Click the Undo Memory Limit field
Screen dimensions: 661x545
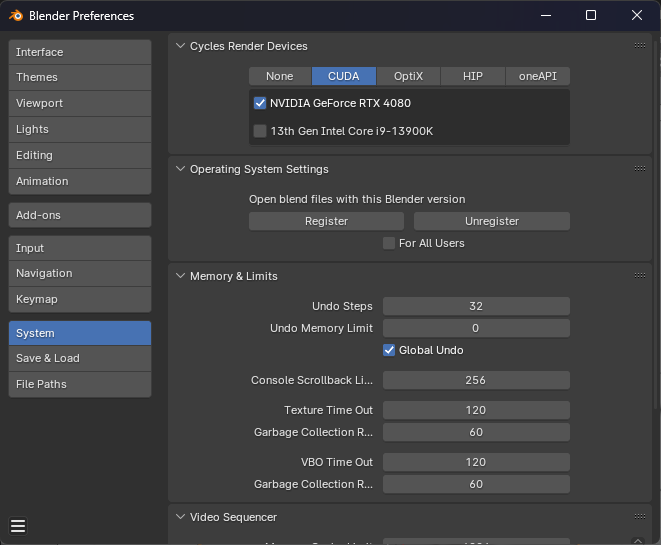click(476, 328)
